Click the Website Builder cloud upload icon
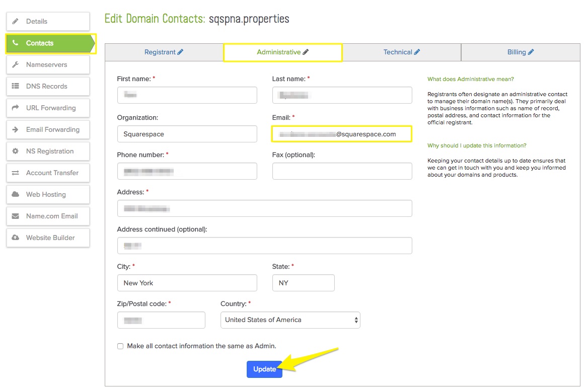 pos(16,238)
